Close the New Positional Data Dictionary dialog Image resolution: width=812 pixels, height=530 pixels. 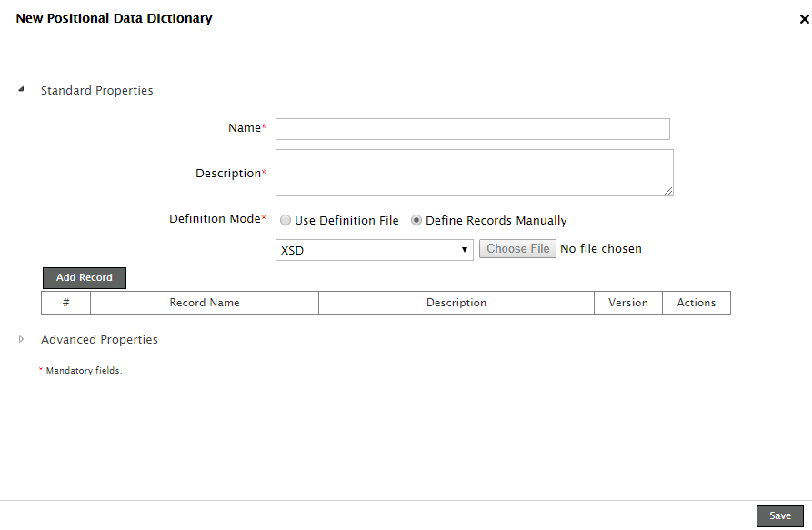click(804, 19)
